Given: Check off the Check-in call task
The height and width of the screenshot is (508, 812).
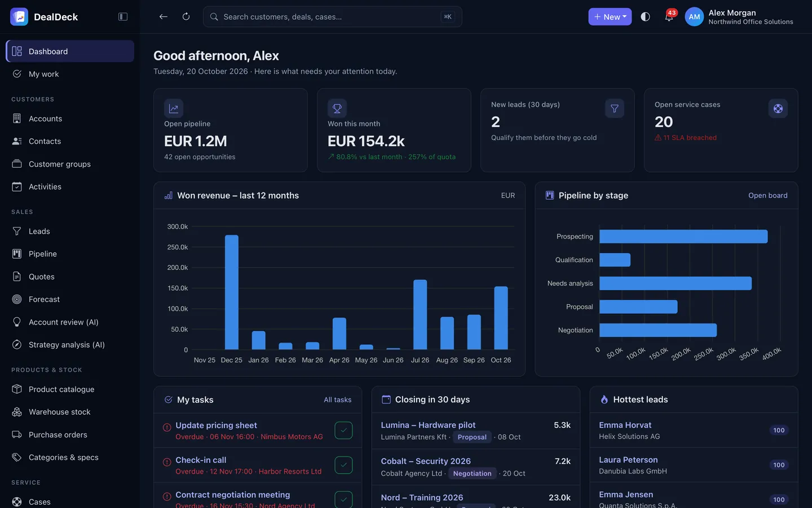Looking at the screenshot, I should (x=343, y=465).
